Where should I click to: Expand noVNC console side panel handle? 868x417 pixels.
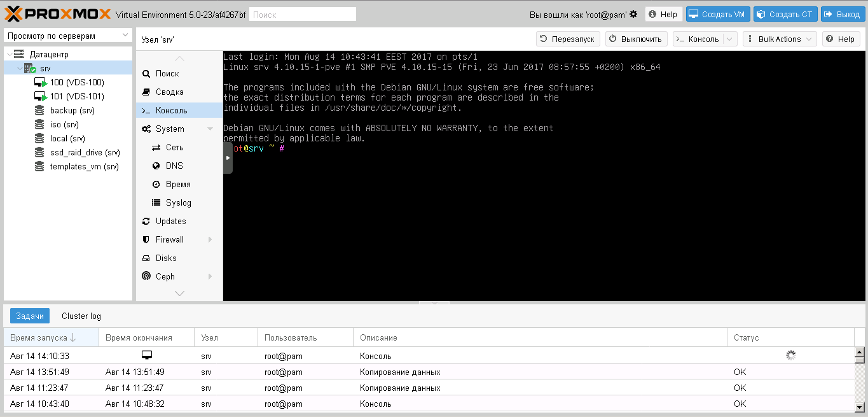click(228, 158)
